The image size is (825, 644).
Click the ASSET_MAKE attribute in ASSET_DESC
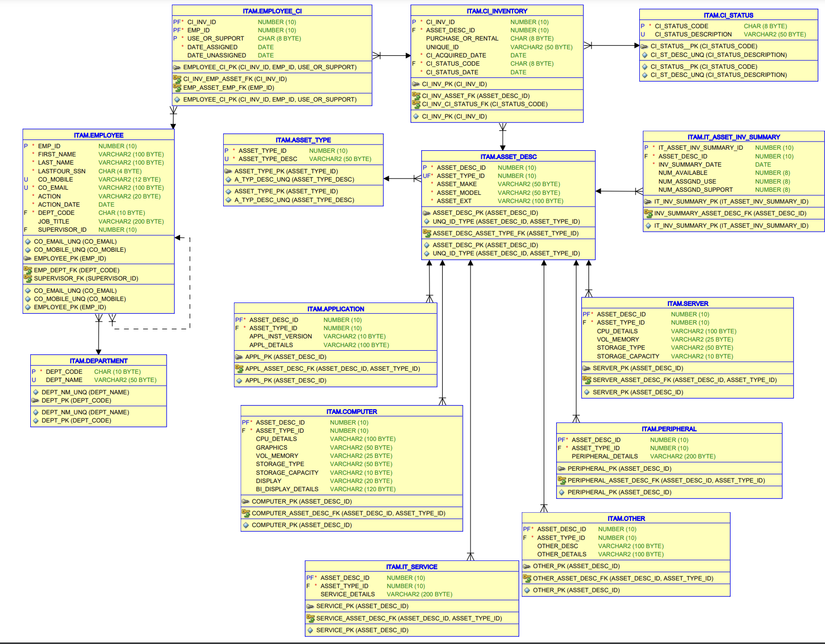pos(459,184)
